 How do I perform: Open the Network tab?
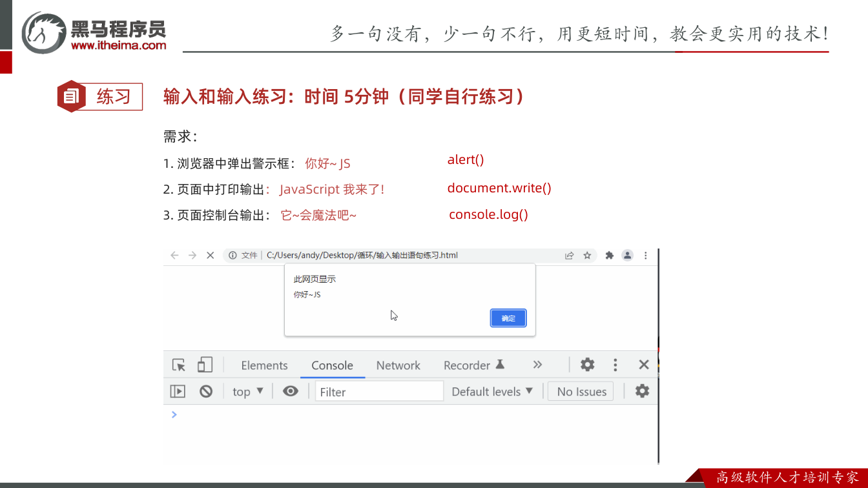point(398,365)
